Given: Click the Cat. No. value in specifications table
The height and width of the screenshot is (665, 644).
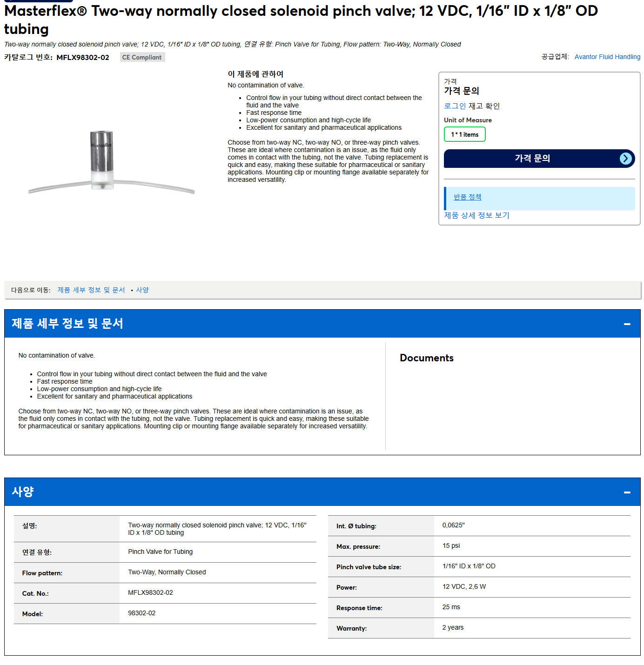Looking at the screenshot, I should [x=150, y=592].
